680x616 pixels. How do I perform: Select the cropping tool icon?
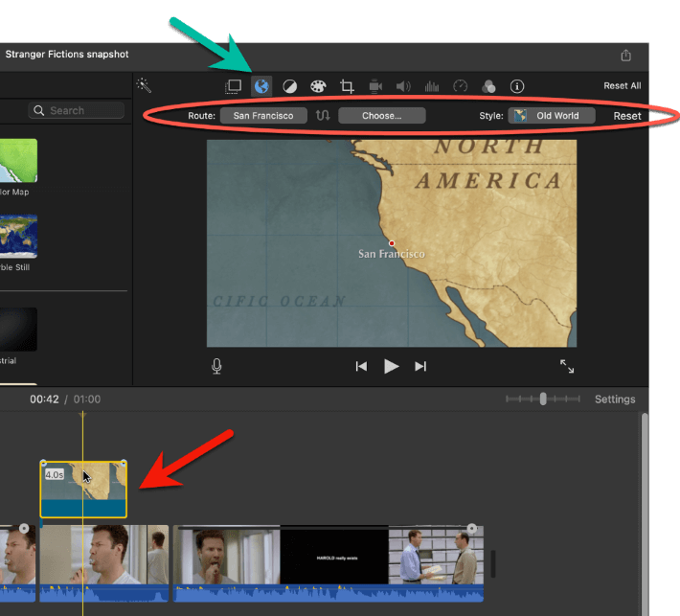pyautogui.click(x=347, y=86)
